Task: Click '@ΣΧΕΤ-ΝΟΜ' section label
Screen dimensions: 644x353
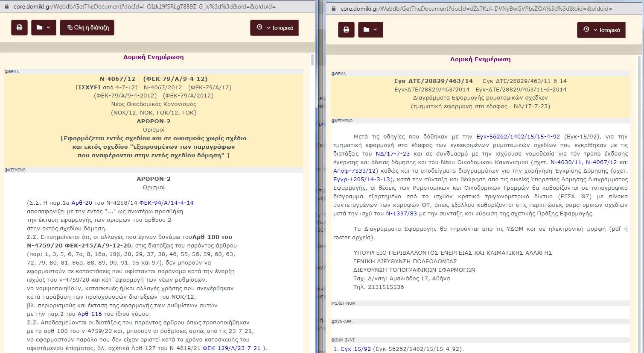Action: tap(344, 303)
